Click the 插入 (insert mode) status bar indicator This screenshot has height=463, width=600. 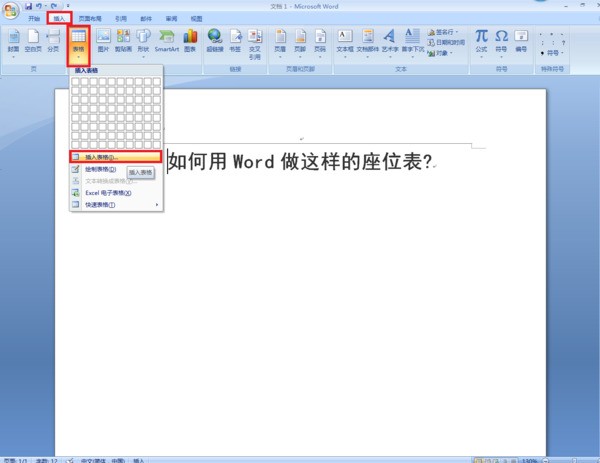pyautogui.click(x=139, y=460)
